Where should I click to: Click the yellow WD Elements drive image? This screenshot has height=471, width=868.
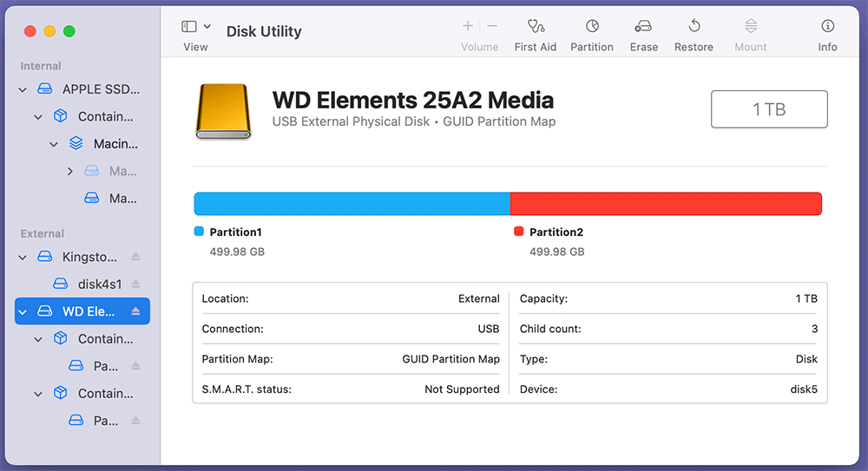[223, 111]
